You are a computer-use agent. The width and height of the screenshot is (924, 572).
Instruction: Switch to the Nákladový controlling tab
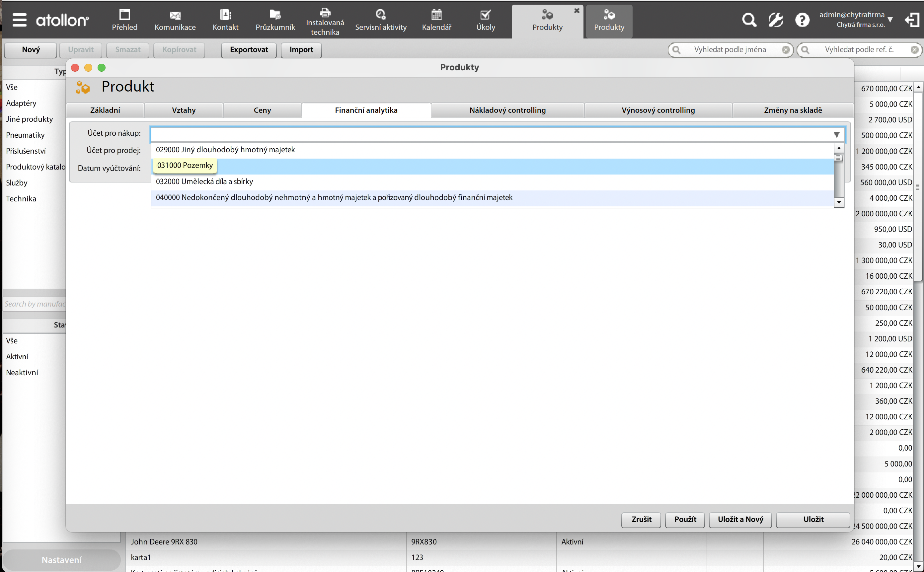click(x=507, y=110)
